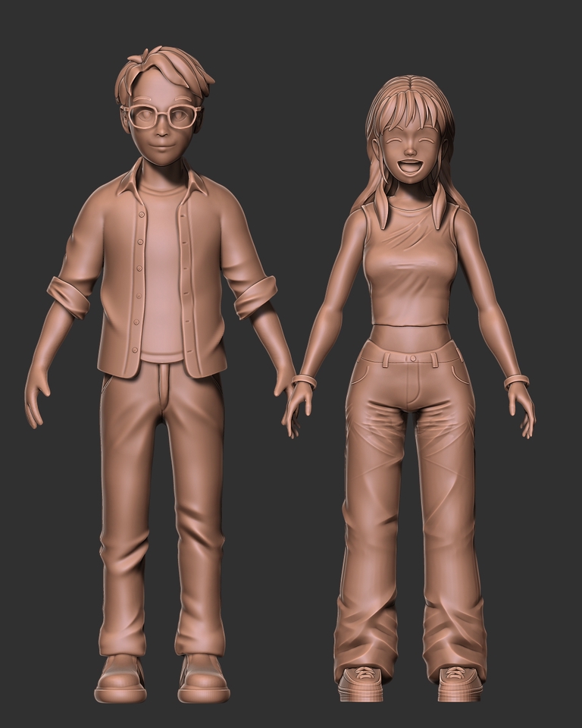
Task: Select the boy's right chunky shoe
Action: click(121, 679)
